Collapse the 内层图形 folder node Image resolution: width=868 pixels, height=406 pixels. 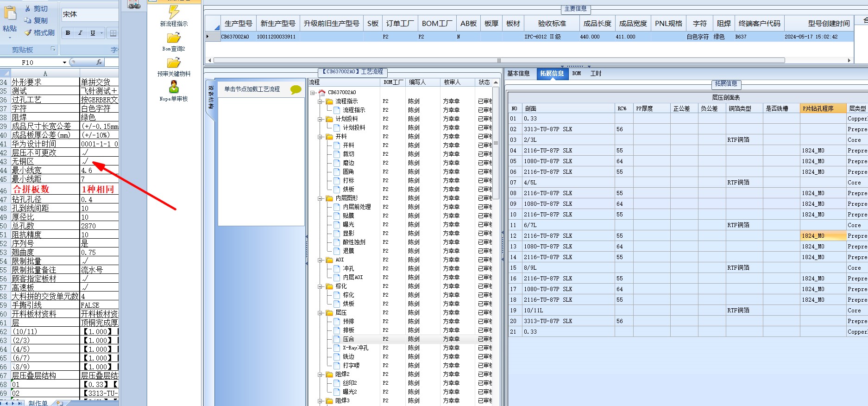(x=320, y=198)
